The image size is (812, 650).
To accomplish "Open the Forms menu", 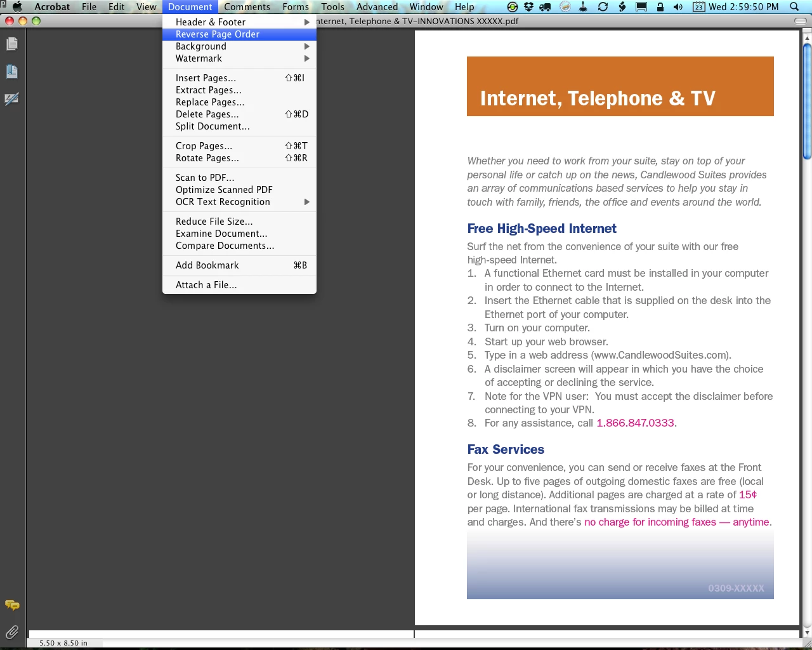I will pyautogui.click(x=296, y=6).
